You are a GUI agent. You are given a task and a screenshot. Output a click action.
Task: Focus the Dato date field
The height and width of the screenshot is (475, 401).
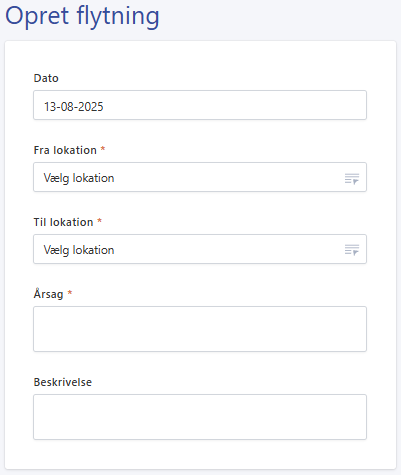tap(200, 105)
